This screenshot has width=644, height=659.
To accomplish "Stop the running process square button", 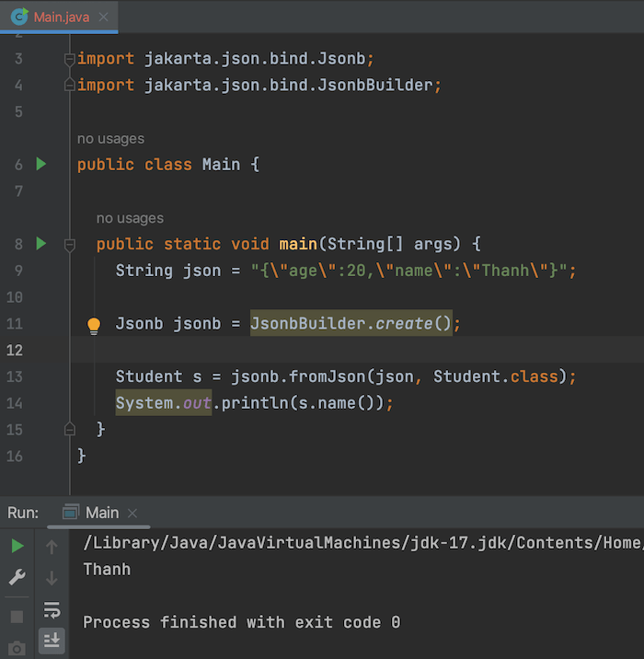I will pyautogui.click(x=17, y=617).
